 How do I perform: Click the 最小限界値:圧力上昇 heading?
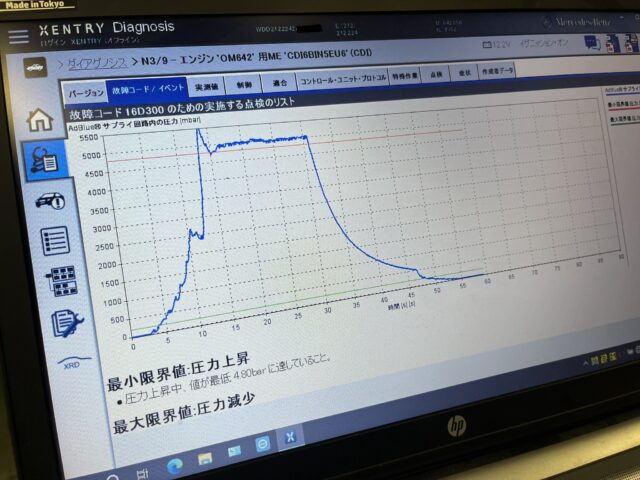point(178,371)
